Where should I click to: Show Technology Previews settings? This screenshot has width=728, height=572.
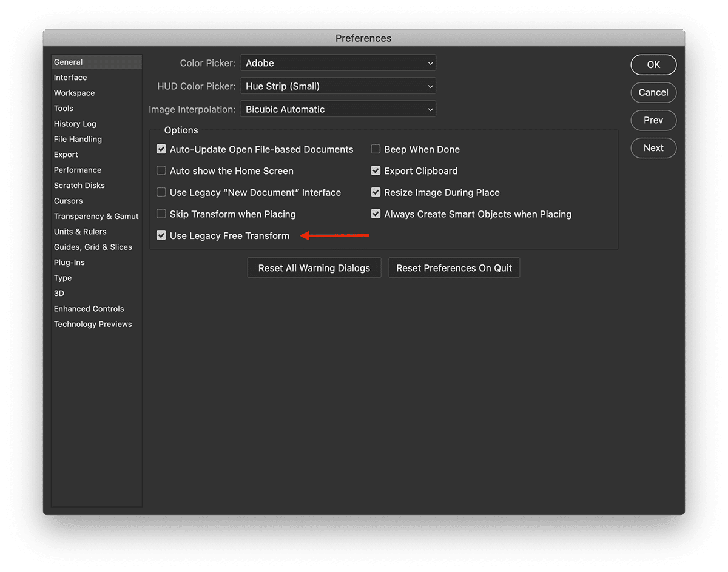(x=97, y=324)
